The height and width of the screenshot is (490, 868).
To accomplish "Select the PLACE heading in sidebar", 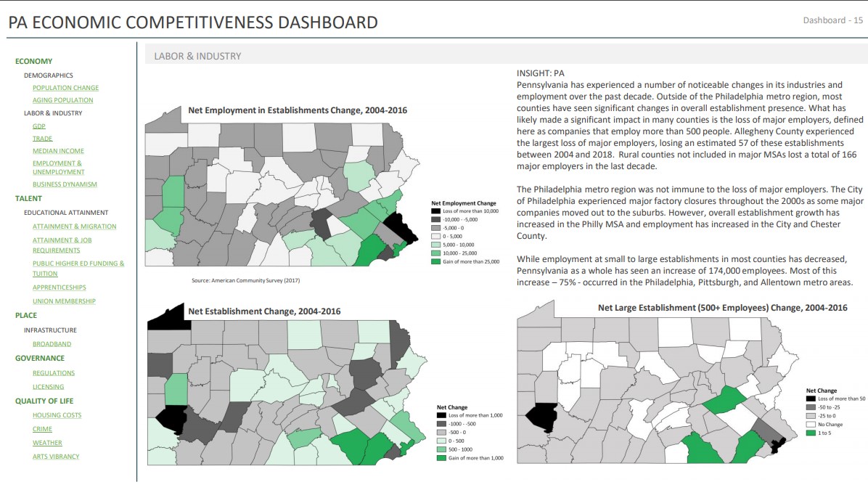I will pyautogui.click(x=26, y=315).
